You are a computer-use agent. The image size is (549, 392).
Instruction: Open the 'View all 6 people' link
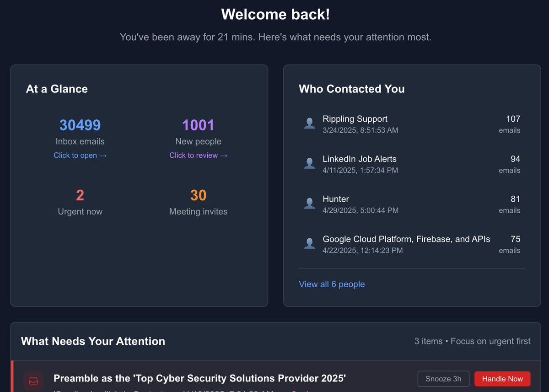coord(332,284)
